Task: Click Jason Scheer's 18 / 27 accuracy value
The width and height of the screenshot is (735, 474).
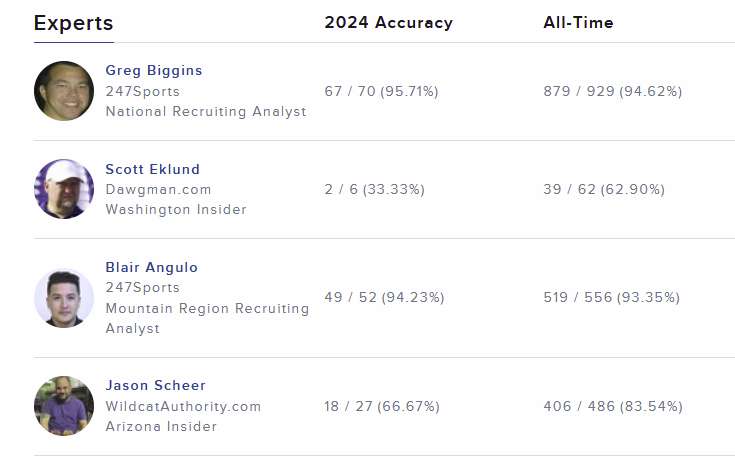Action: click(382, 406)
